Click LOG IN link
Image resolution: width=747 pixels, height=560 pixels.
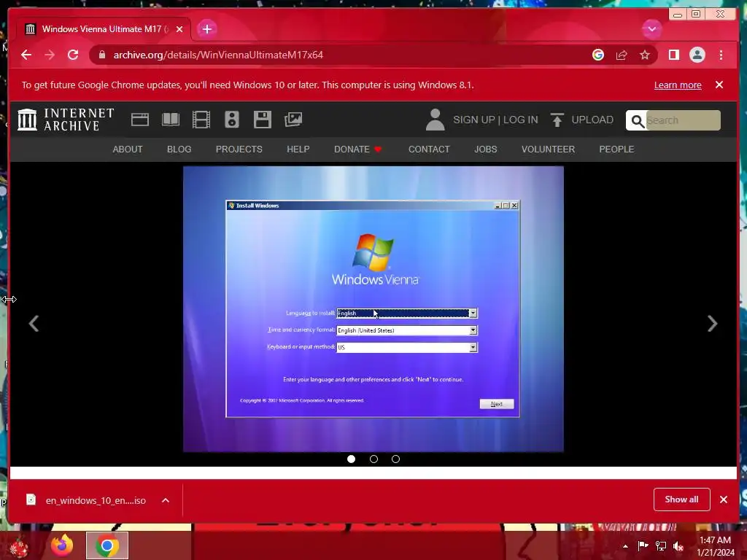click(521, 120)
